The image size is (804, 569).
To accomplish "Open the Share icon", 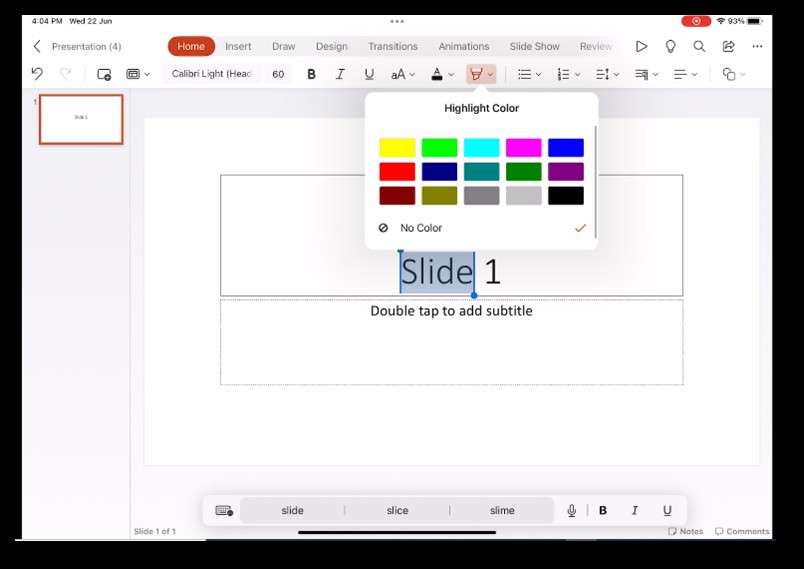I will click(728, 46).
